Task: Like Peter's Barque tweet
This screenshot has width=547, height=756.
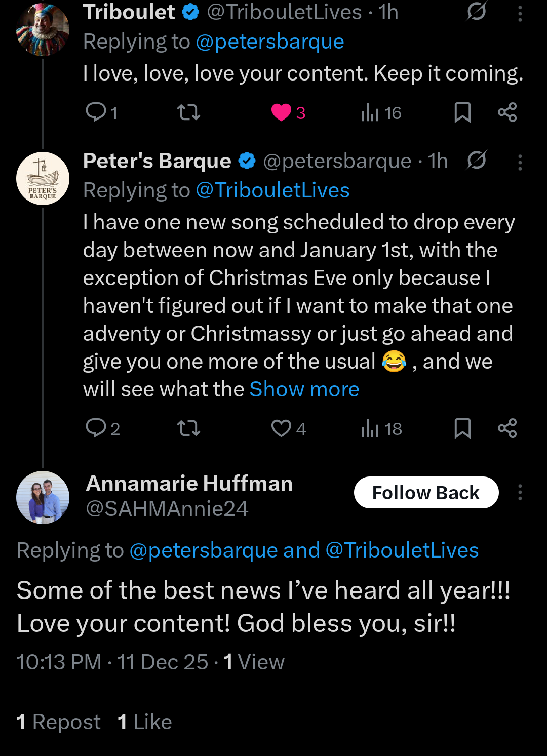Action: 281,428
